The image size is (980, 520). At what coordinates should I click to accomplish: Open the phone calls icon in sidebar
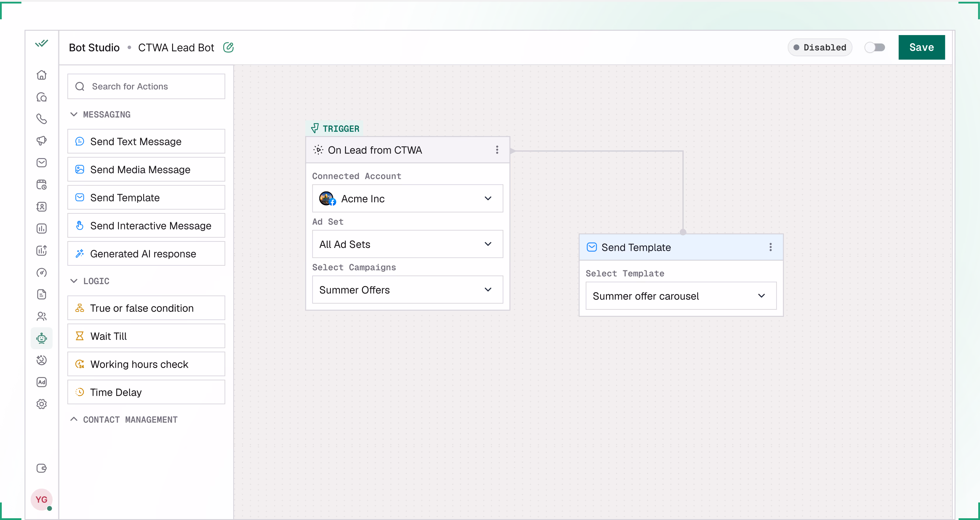point(41,119)
